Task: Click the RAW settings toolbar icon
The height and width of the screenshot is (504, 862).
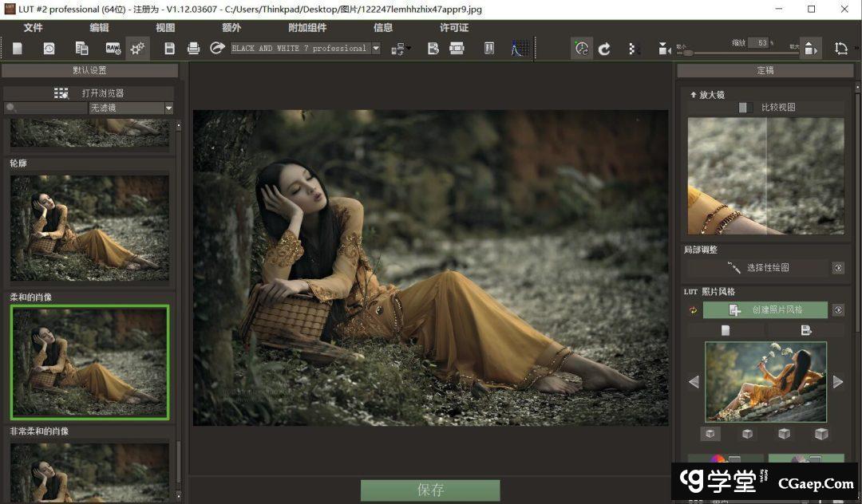Action: coord(113,49)
